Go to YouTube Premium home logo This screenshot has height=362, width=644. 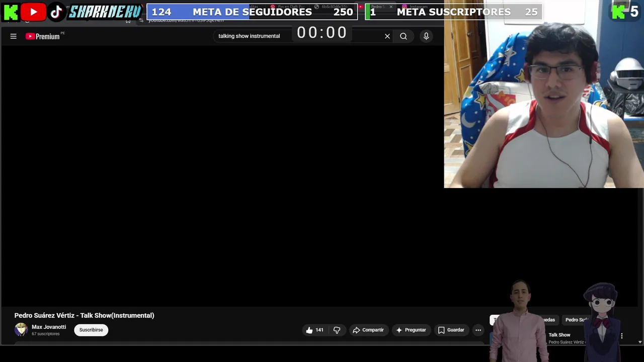coord(43,36)
